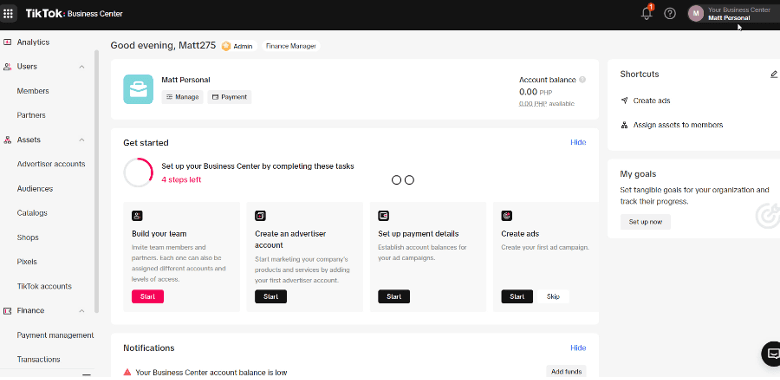This screenshot has height=380, width=780.
Task: Open Advertiser accounts in sidebar
Action: pyautogui.click(x=51, y=164)
